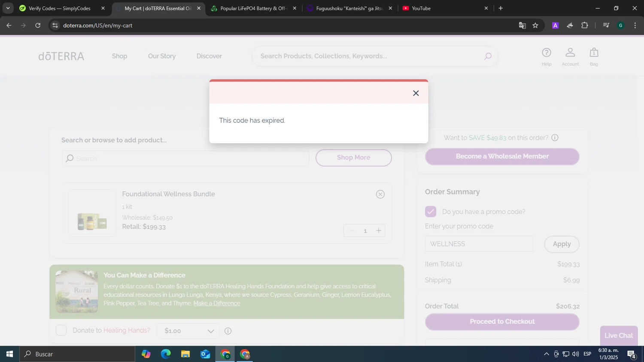Open the shopping Bag icon
The width and height of the screenshot is (644, 362).
[x=594, y=57]
